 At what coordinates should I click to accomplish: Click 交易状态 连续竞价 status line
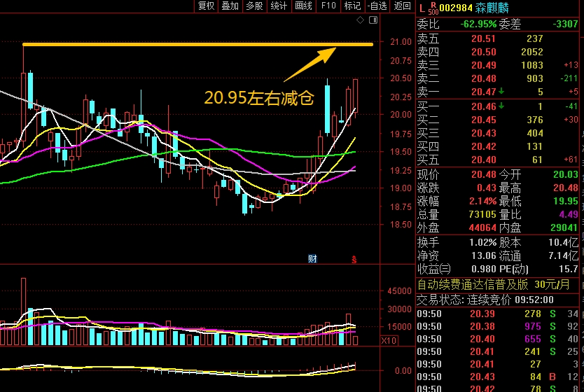(485, 300)
